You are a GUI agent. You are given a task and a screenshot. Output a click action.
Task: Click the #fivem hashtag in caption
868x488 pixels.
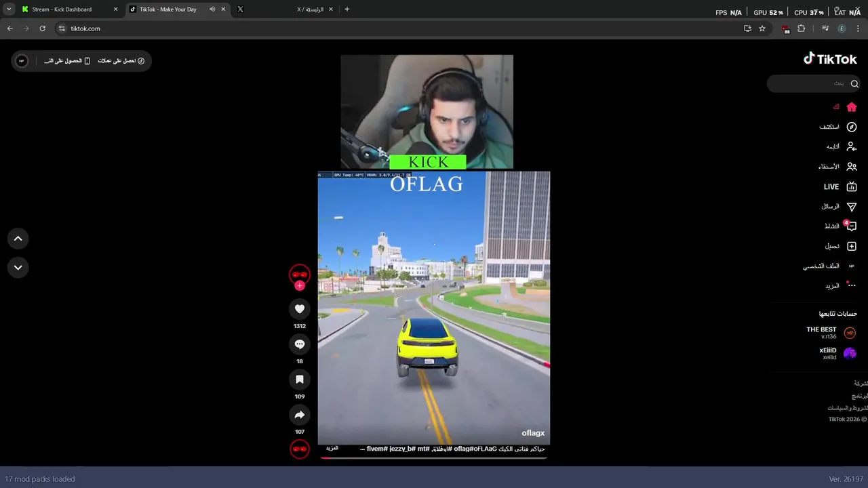tap(378, 449)
